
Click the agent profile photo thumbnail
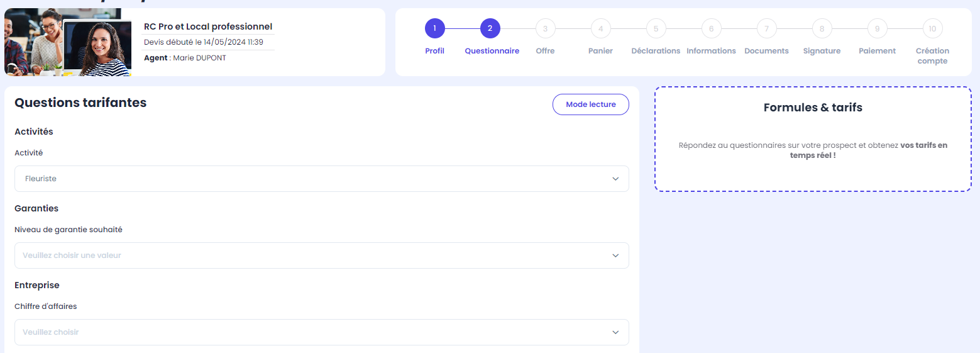(97, 48)
